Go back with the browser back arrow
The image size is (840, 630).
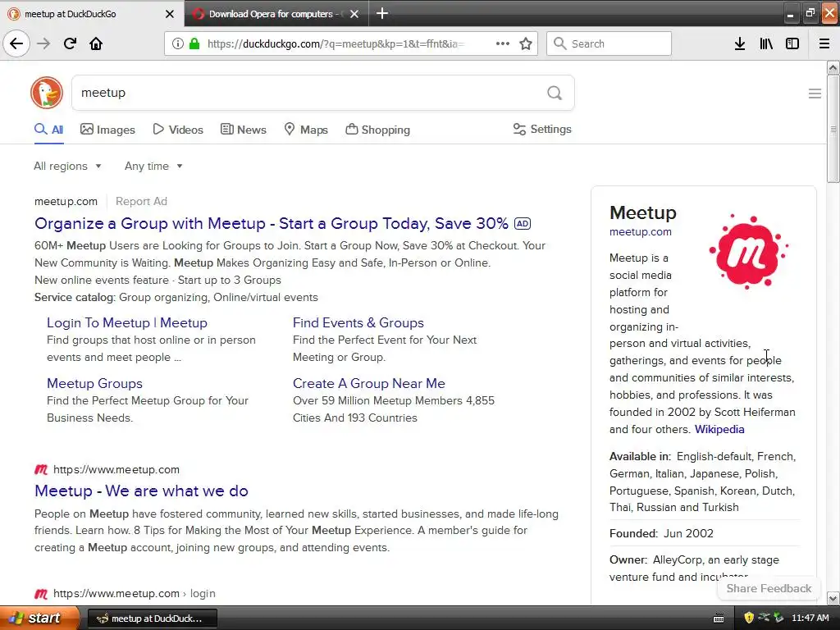pyautogui.click(x=16, y=43)
